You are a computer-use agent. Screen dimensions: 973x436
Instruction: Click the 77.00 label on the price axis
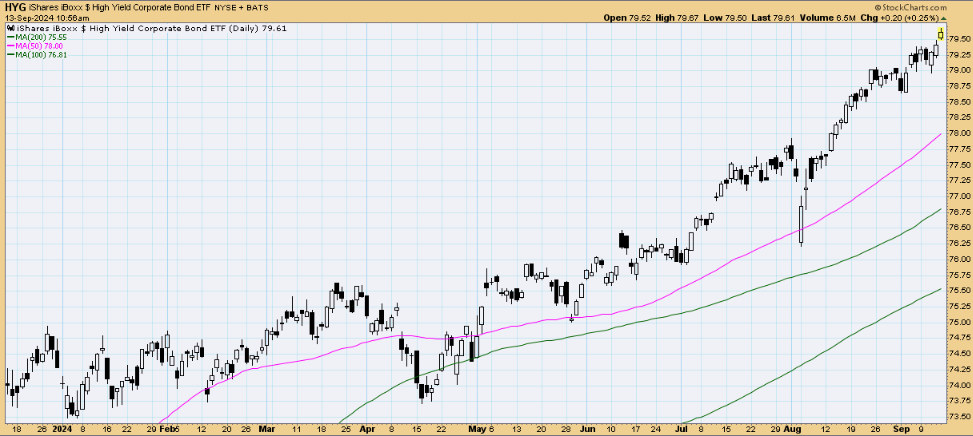pyautogui.click(x=959, y=196)
